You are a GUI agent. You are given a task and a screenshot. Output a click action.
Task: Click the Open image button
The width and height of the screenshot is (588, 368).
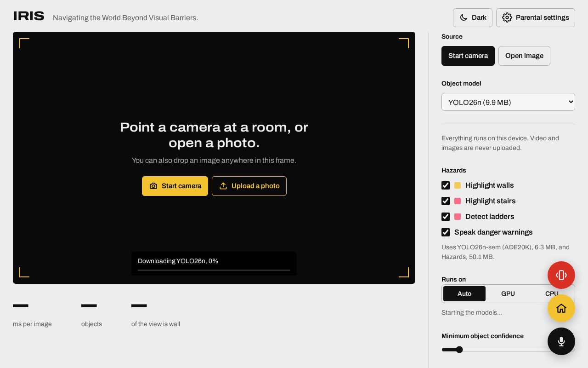tap(524, 56)
